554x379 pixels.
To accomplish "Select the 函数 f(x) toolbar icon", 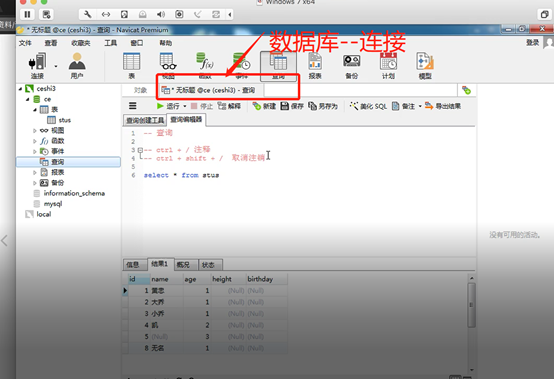I will pyautogui.click(x=205, y=66).
